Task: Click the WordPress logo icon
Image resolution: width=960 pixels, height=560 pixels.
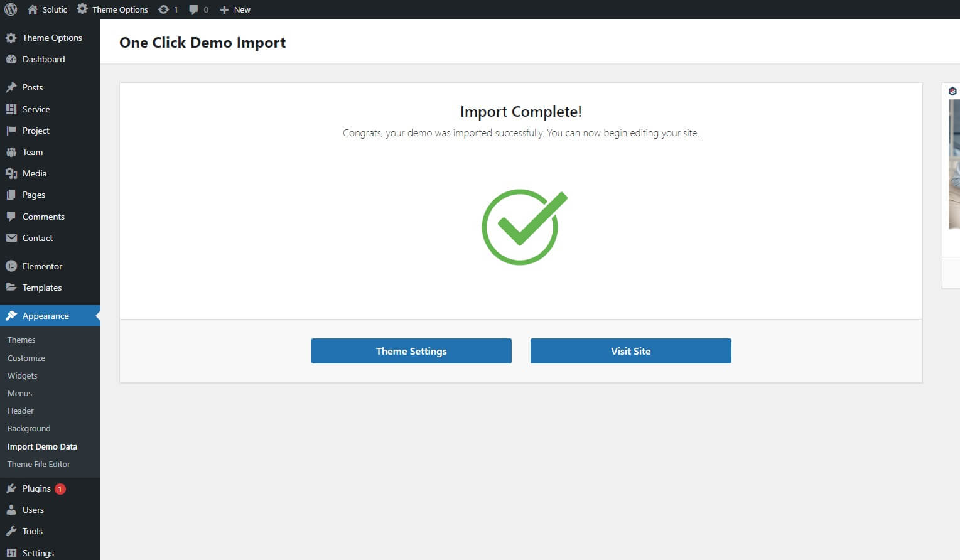Action: (11, 9)
